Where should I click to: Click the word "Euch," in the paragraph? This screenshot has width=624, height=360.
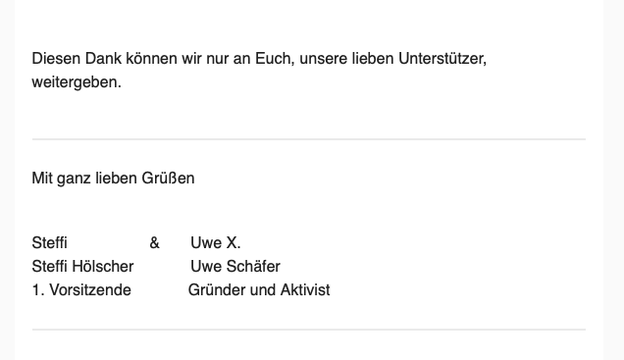[x=275, y=58]
